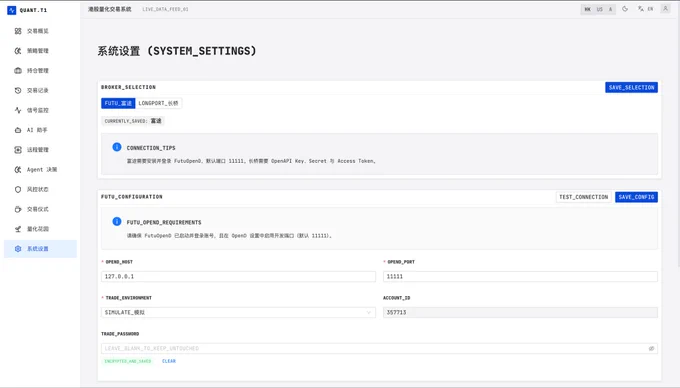Screen dimensions: 680x388
Task: Open the user profile icon
Action: point(665,9)
